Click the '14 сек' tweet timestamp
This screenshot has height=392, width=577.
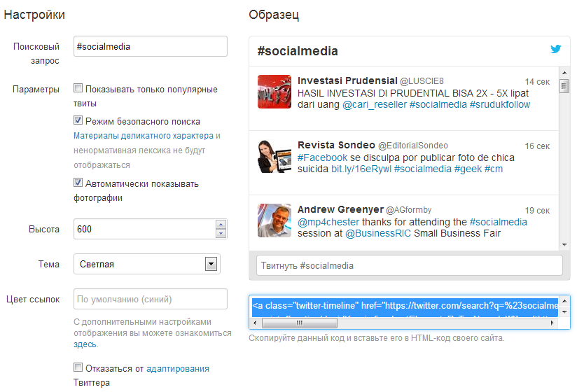[537, 82]
